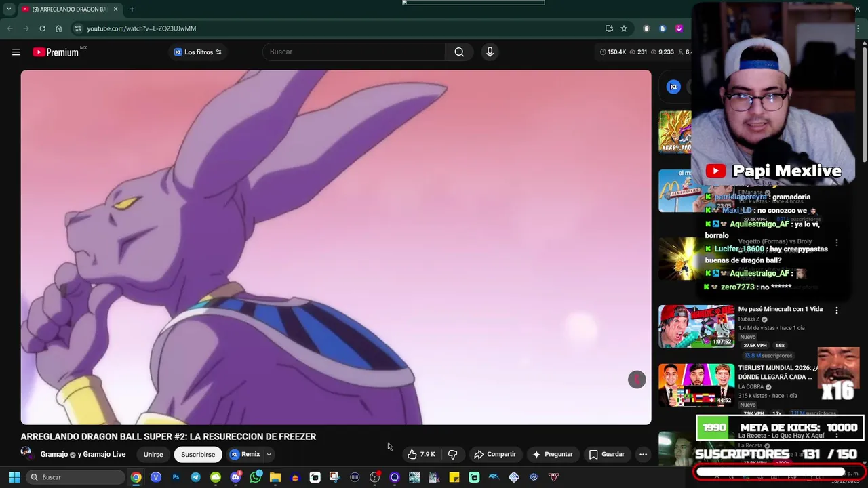The width and height of the screenshot is (868, 488).
Task: Open File Explorer from the taskbar
Action: coord(275,477)
